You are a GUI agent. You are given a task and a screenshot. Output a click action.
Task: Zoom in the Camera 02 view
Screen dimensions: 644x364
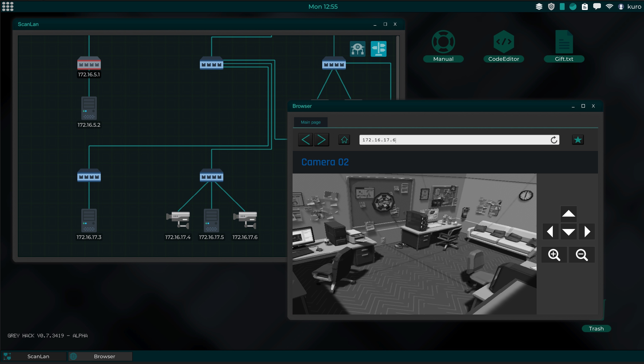coord(554,255)
